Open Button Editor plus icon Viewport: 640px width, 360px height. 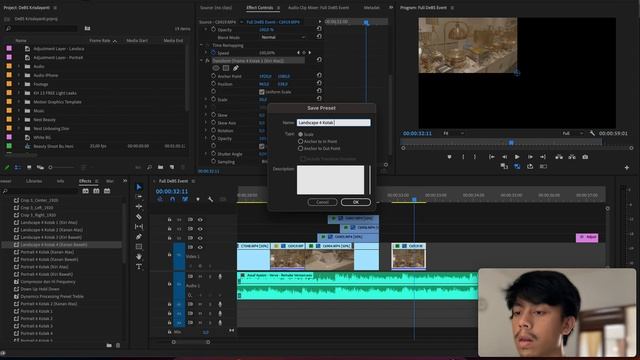coord(627,167)
